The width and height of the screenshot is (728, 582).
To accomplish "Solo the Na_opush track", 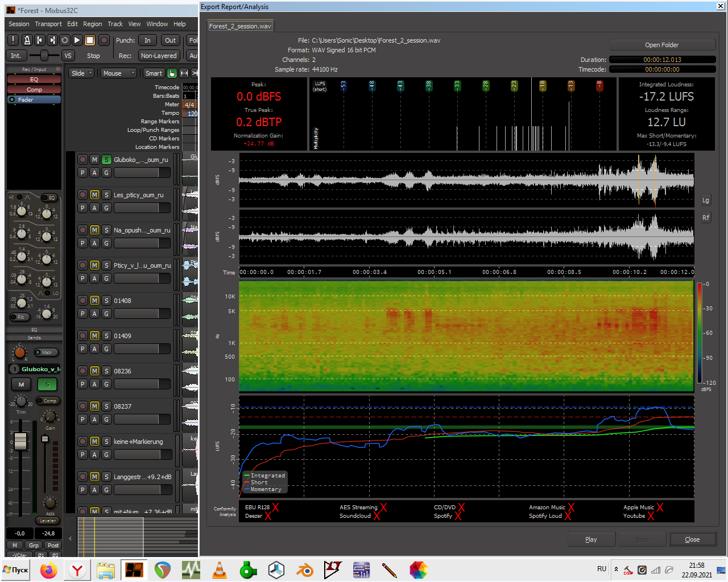I will tap(106, 230).
